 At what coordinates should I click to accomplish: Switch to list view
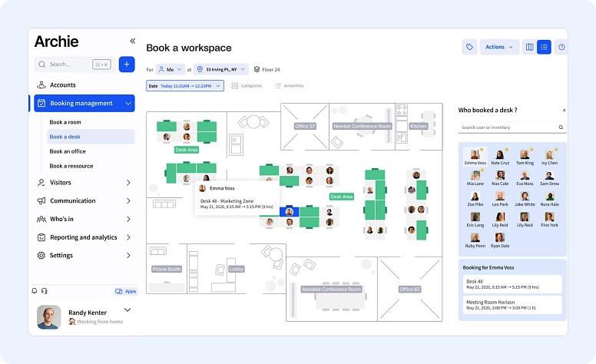[x=544, y=48]
